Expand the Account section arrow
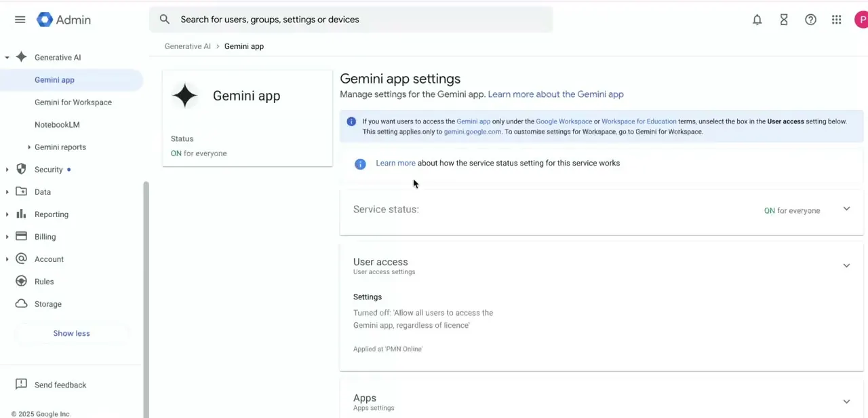The height and width of the screenshot is (418, 868). tap(7, 259)
